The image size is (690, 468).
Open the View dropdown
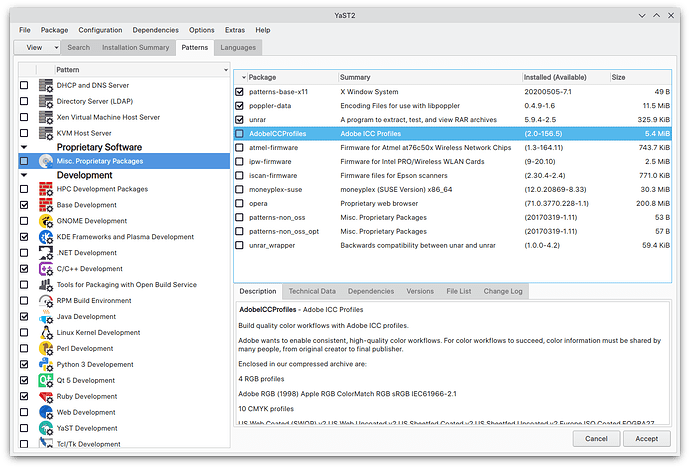[37, 48]
